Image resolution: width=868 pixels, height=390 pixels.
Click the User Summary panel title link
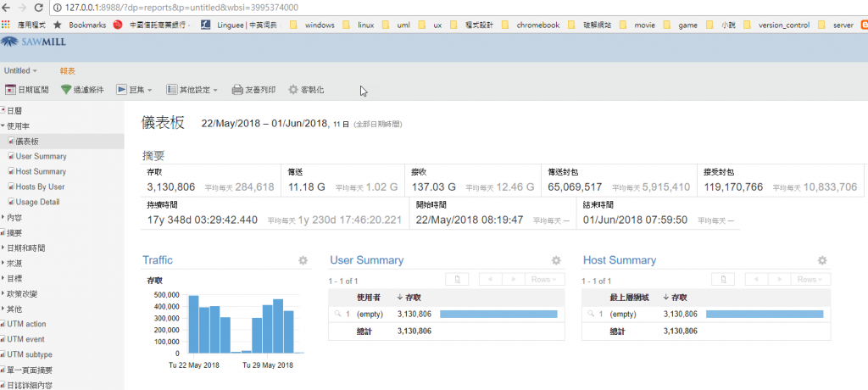tap(366, 259)
